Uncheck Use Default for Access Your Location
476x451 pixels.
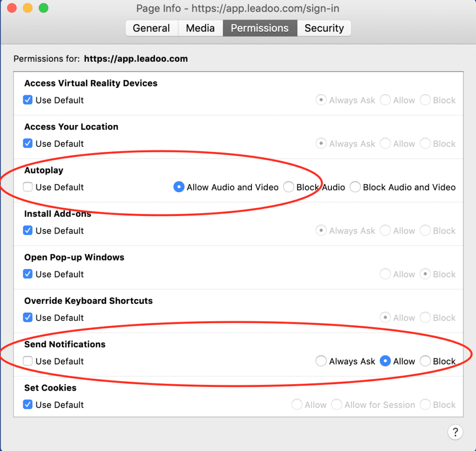(28, 144)
